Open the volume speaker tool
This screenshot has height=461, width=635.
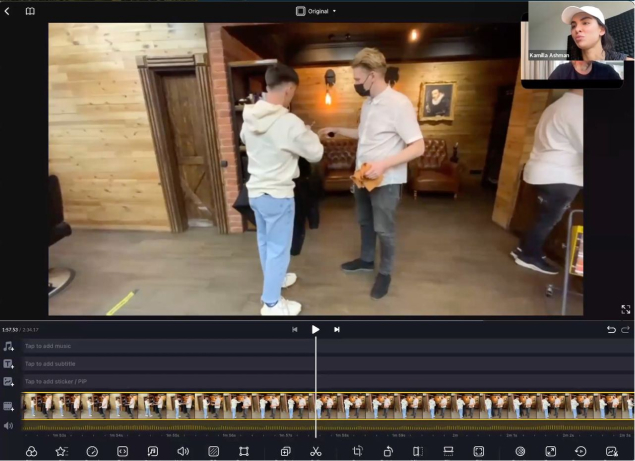(183, 452)
